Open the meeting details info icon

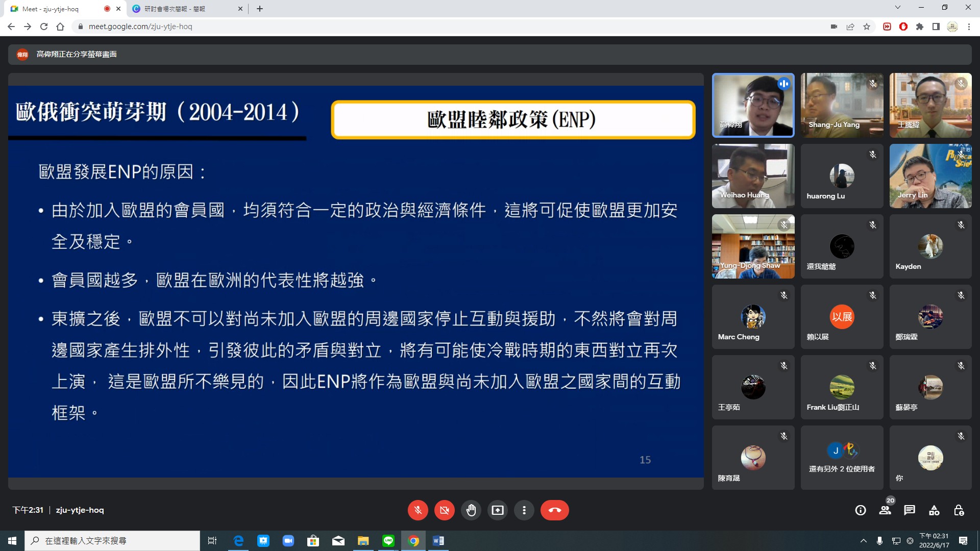pos(861,510)
